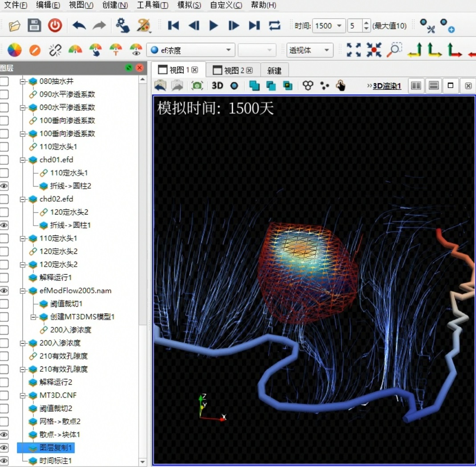Viewport: 476px width, 467px height.
Task: Toggle the 3D view mode button
Action: pyautogui.click(x=217, y=86)
